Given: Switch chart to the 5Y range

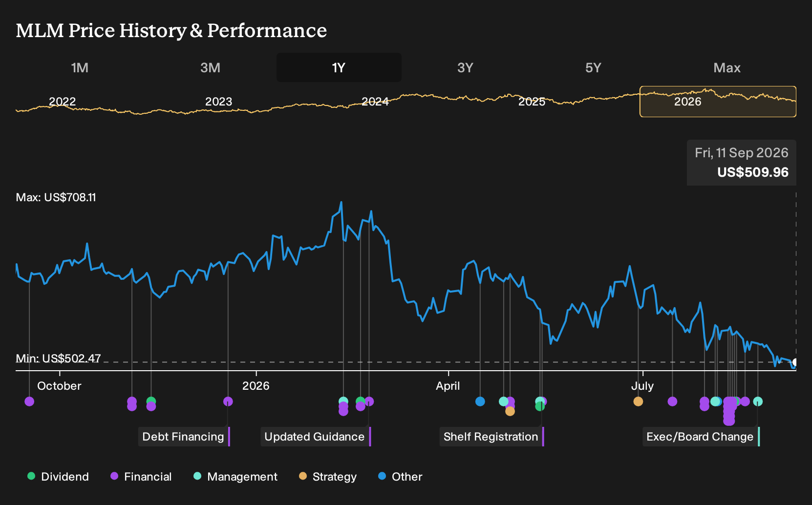Looking at the screenshot, I should point(593,67).
